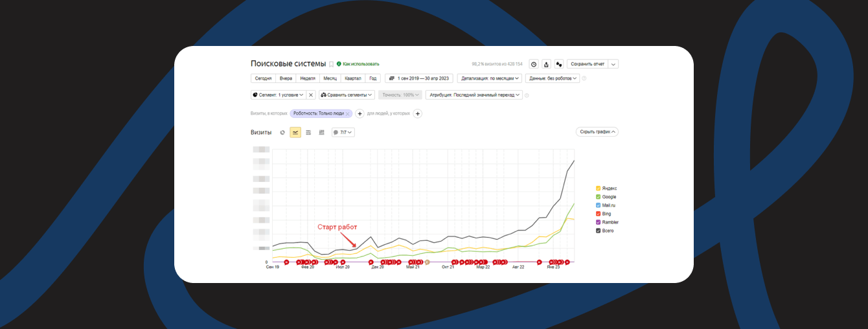Add visit condition with plus button
868x329 pixels.
coord(360,113)
